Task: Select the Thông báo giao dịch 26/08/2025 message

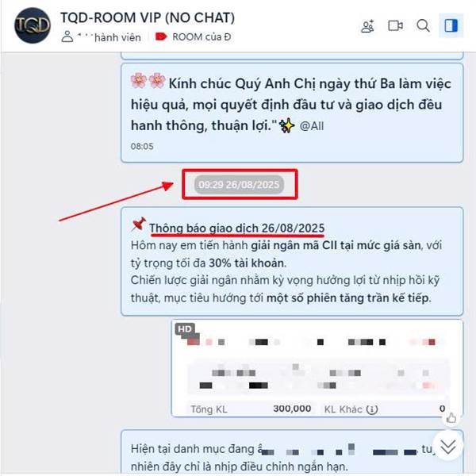Action: 292,261
